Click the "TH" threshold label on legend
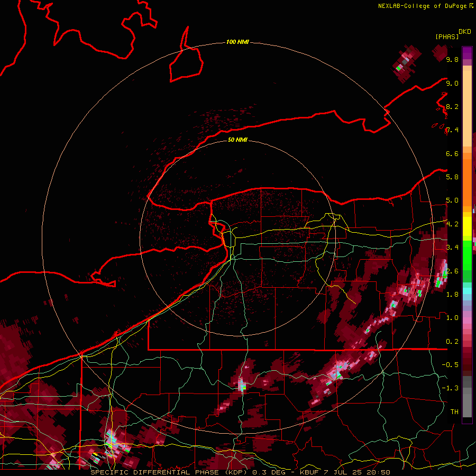Screen dimensions: 476x476 [454, 411]
